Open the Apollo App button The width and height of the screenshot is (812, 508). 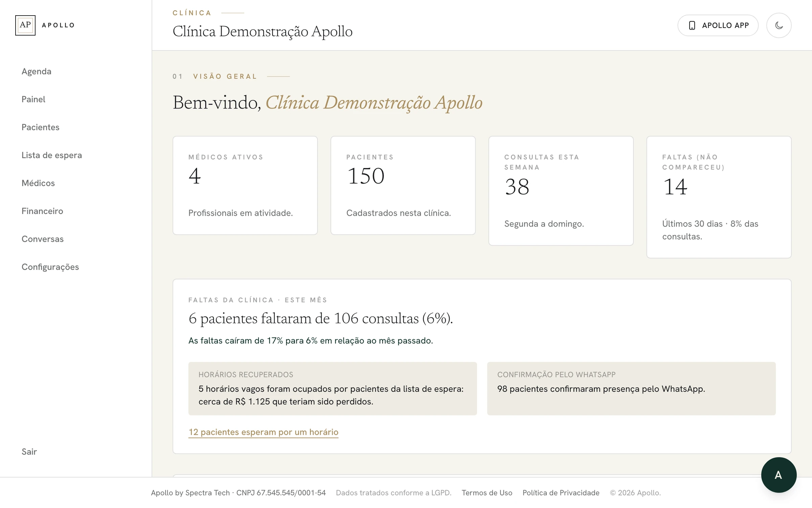(x=718, y=25)
